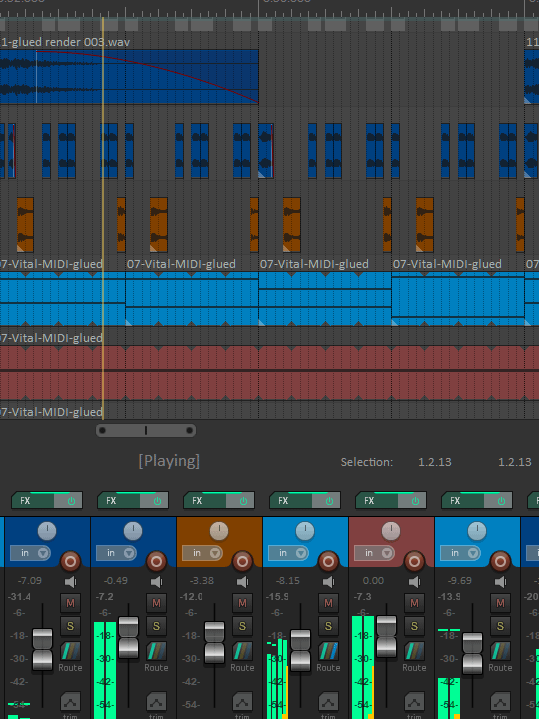The width and height of the screenshot is (539, 719).
Task: Expand input dropdown on red-brown channel
Action: pos(374,553)
